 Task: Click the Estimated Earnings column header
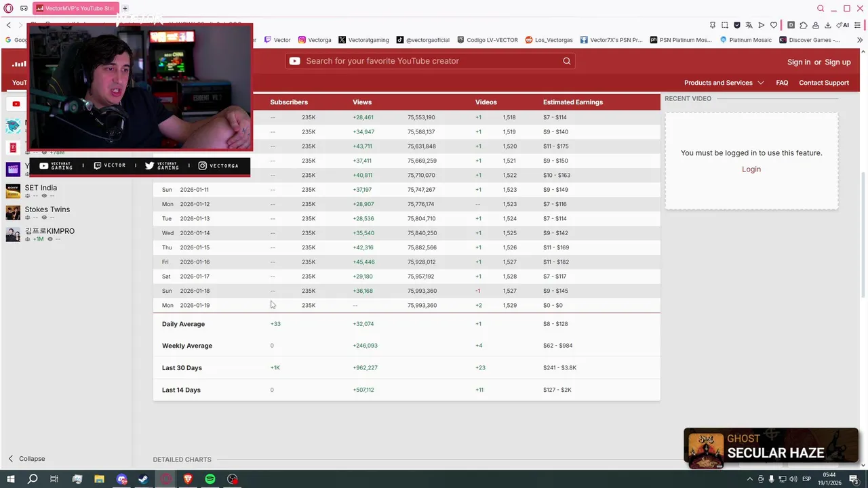[573, 102]
